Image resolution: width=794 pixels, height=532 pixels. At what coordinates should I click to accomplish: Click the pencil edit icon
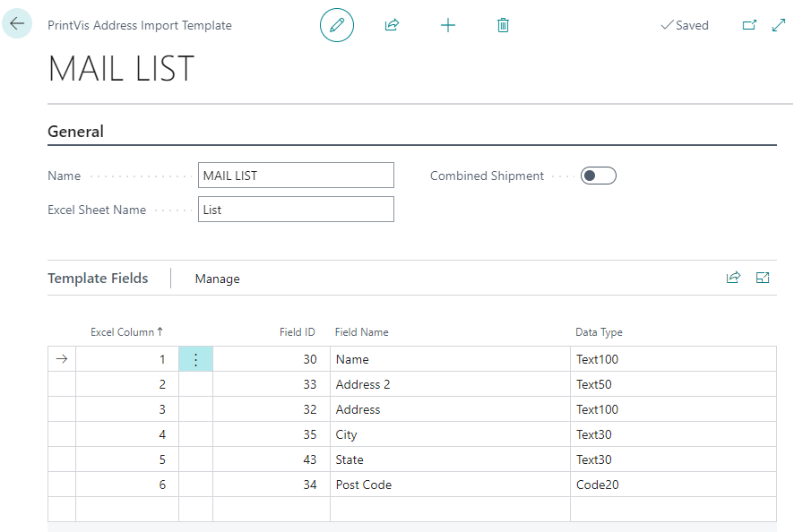pyautogui.click(x=337, y=25)
